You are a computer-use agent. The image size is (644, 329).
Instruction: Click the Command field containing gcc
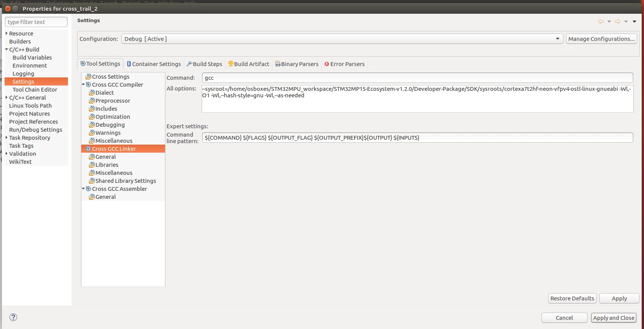coord(417,78)
